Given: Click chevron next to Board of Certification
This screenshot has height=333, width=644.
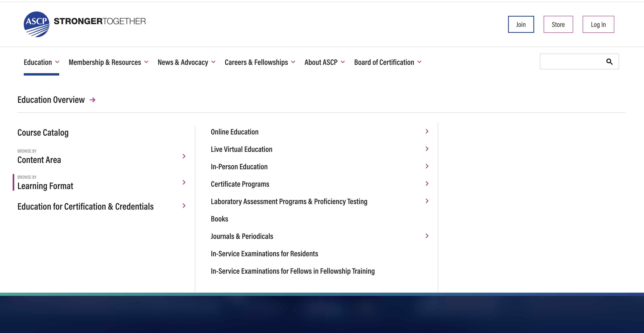Looking at the screenshot, I should [x=420, y=62].
